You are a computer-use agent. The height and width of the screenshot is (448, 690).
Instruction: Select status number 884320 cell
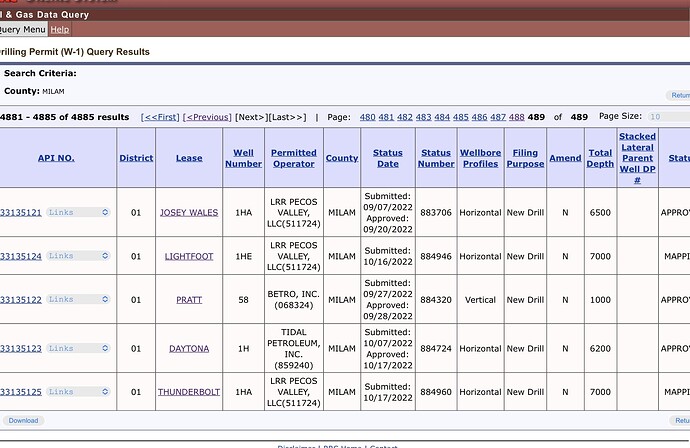point(436,300)
